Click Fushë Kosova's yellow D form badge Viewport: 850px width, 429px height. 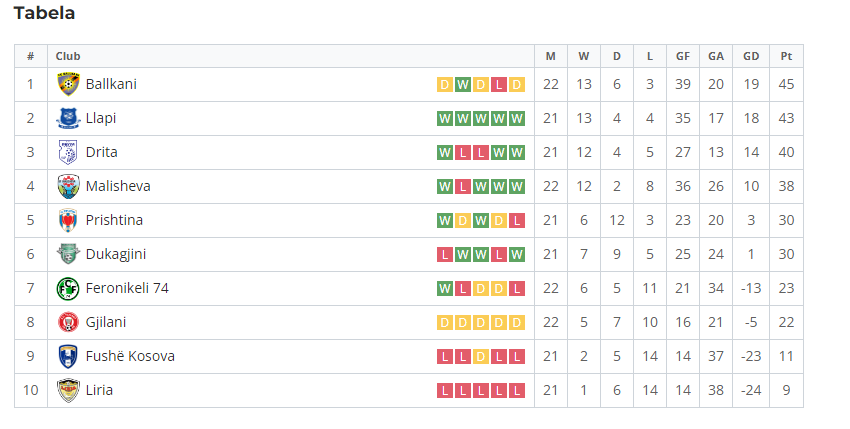pos(481,357)
